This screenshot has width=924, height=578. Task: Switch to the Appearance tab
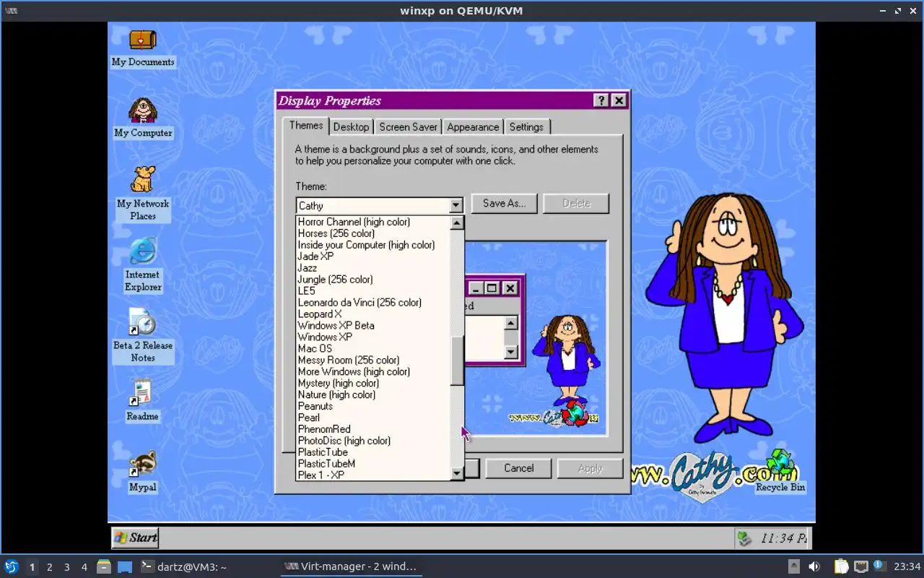click(473, 127)
